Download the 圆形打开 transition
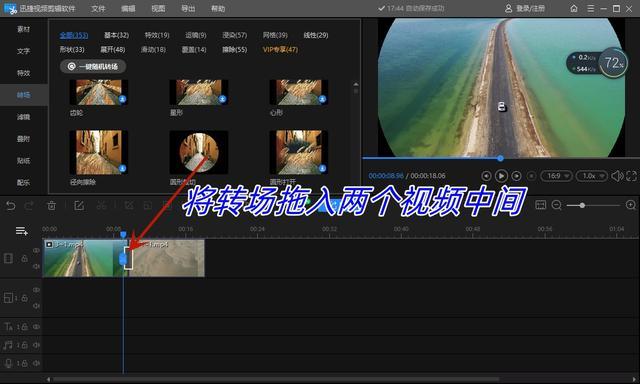This screenshot has height=384, width=640. (x=322, y=168)
